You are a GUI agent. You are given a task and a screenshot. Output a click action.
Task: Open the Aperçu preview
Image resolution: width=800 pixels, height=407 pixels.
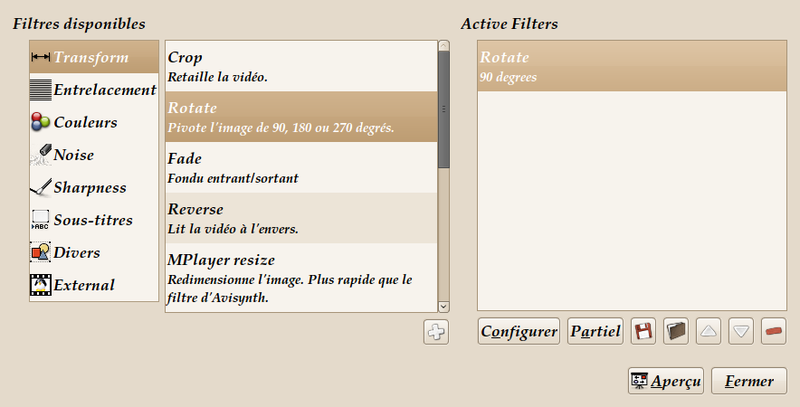666,381
